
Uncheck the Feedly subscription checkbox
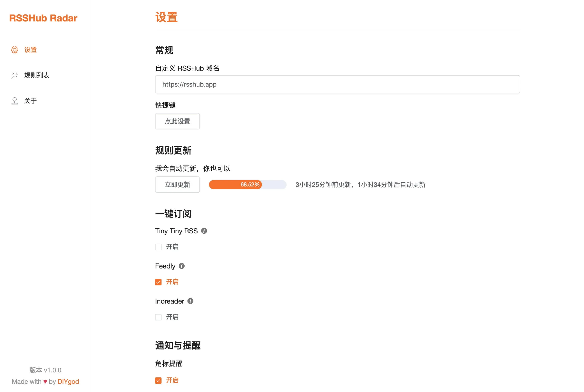[158, 282]
